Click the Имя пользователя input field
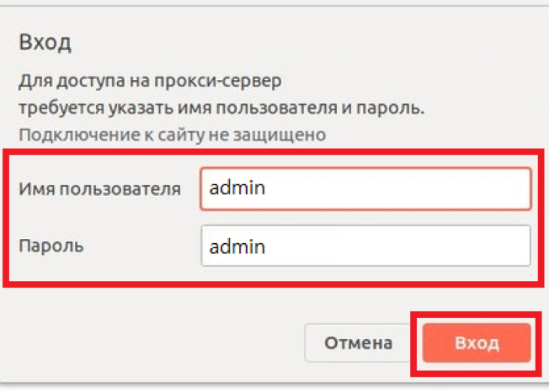The height and width of the screenshot is (392, 549). [365, 188]
